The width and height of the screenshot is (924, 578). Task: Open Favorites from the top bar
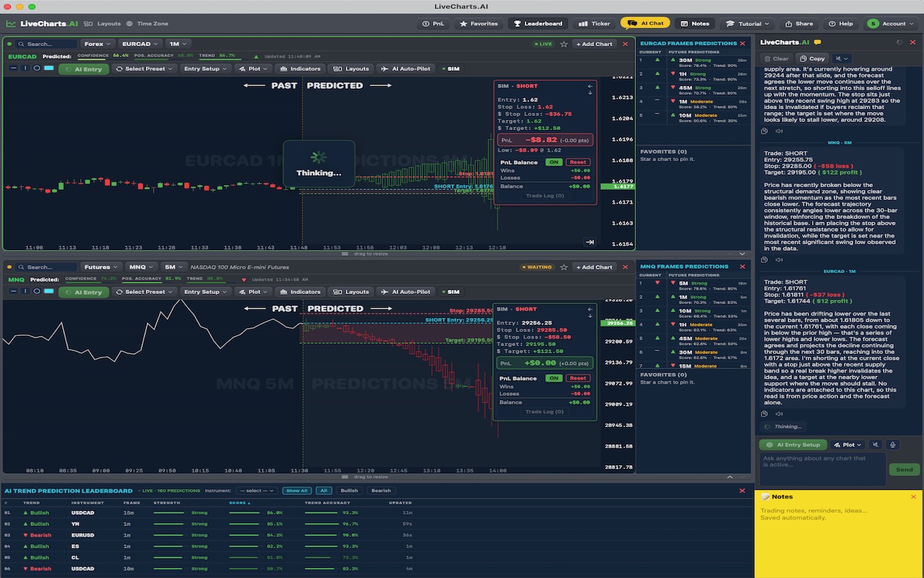point(480,24)
